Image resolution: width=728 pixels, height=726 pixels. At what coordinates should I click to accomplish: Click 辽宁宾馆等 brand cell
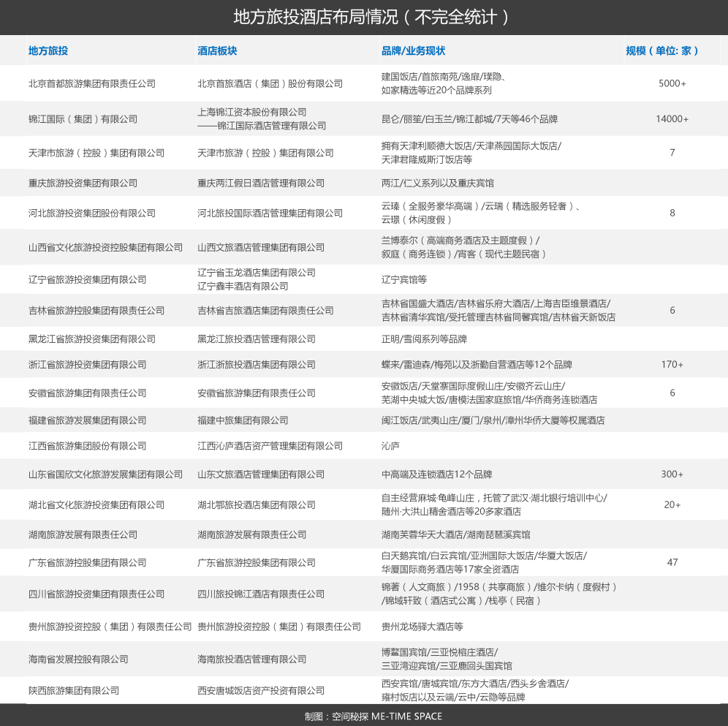404,279
